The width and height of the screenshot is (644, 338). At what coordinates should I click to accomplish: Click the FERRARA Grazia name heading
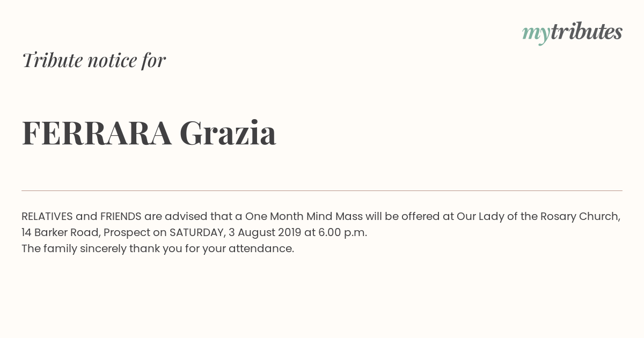point(149,133)
